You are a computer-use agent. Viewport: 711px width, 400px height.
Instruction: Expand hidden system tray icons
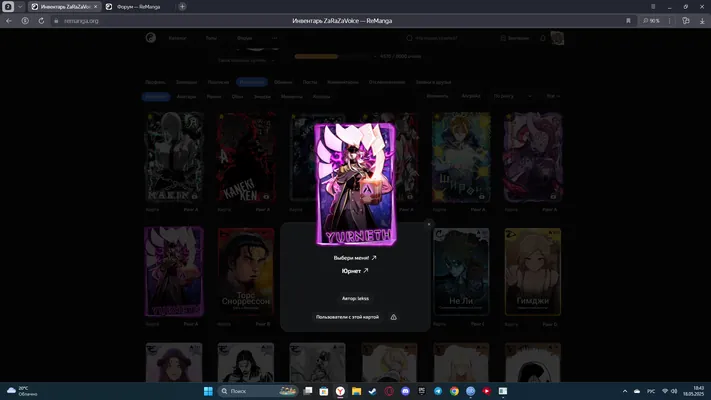625,391
